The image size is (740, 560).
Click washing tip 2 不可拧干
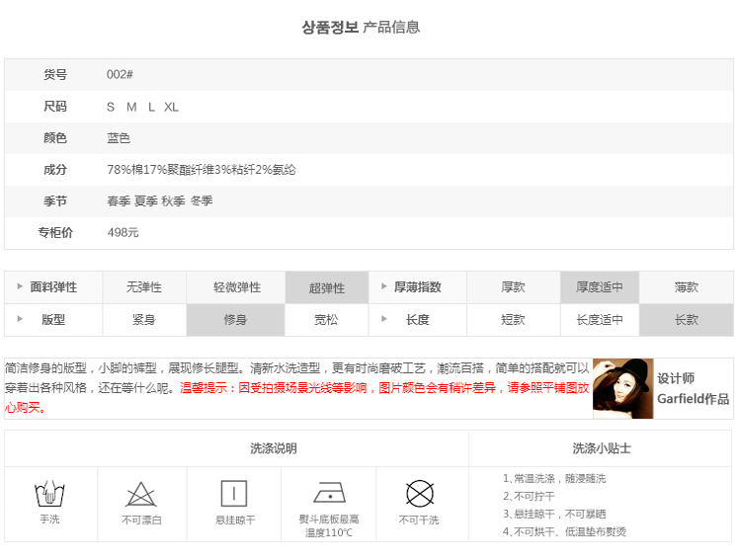point(529,497)
